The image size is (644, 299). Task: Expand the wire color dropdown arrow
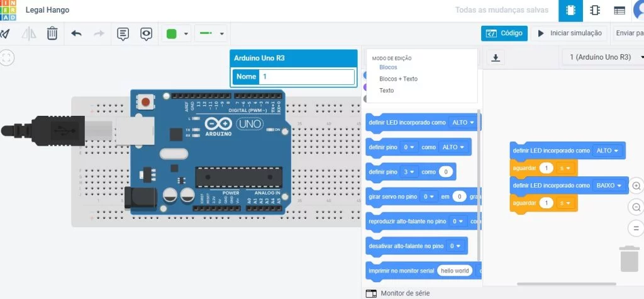186,34
